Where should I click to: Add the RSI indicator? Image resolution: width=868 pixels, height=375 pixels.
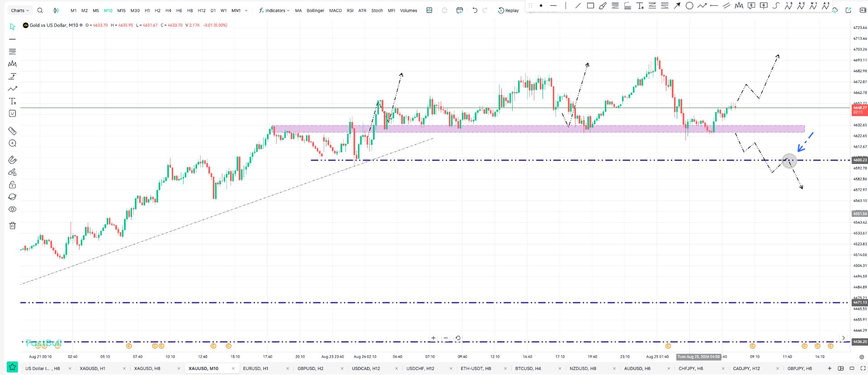point(350,10)
